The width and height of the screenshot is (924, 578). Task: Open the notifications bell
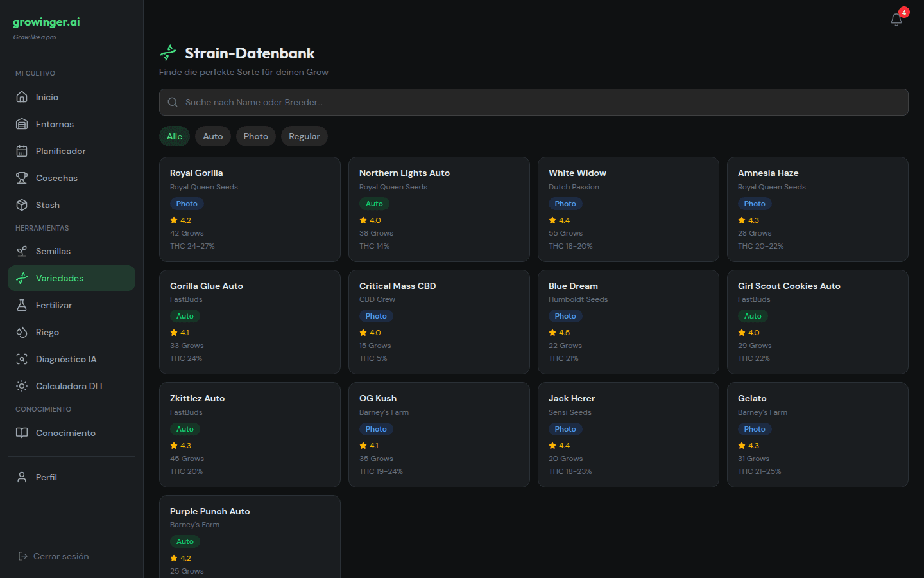click(896, 20)
